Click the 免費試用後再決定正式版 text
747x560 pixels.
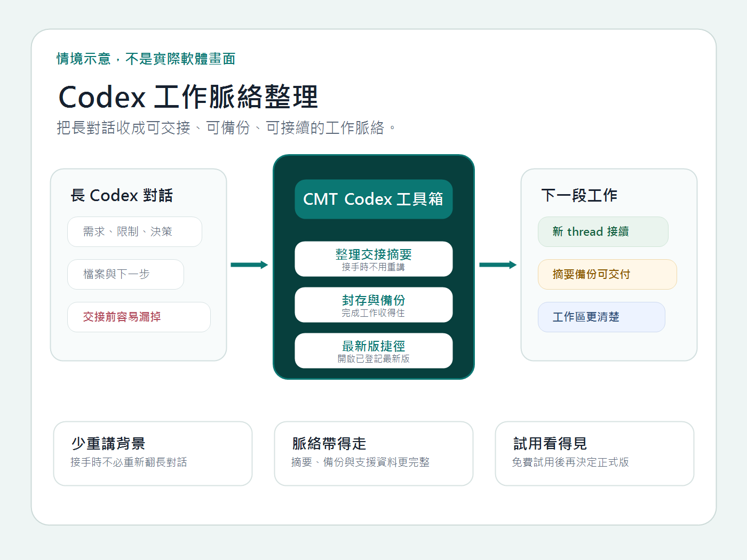570,462
